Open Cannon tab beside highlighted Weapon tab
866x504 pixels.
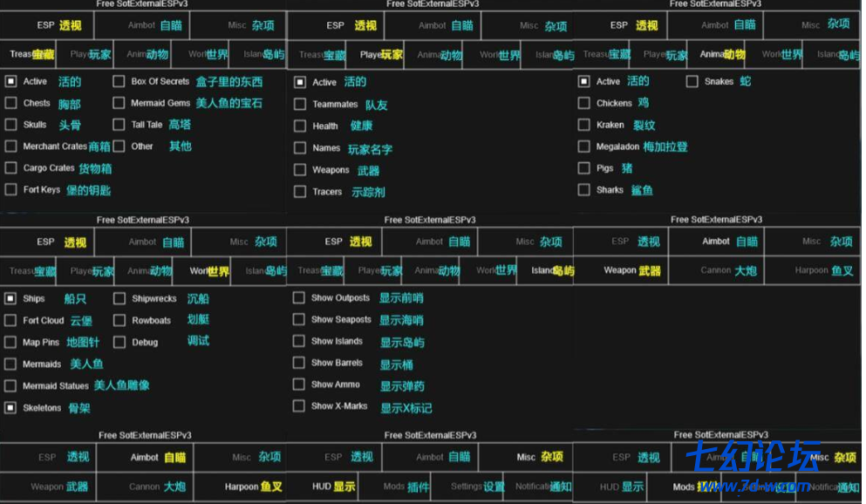716,270
